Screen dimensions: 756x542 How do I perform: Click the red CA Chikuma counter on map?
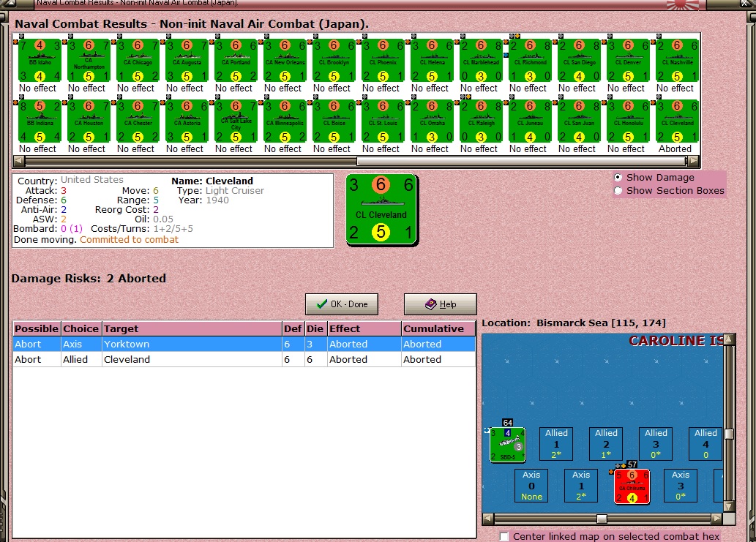tap(632, 486)
